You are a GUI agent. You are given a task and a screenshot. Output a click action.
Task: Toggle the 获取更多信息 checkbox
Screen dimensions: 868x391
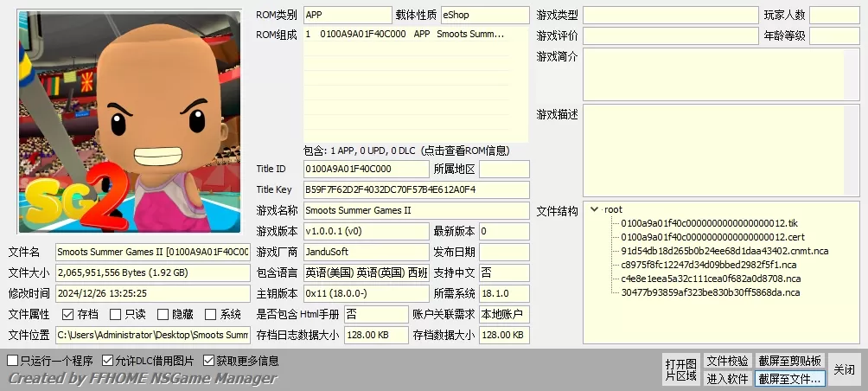(209, 361)
